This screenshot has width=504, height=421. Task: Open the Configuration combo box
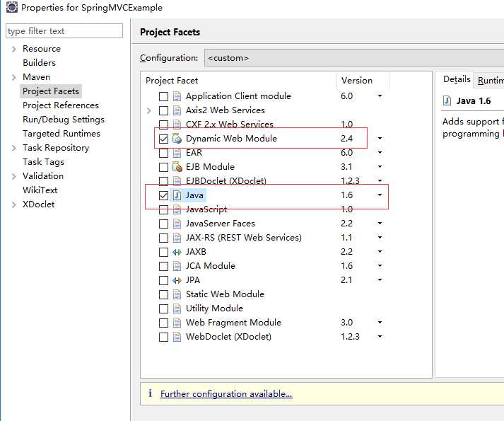click(x=354, y=58)
